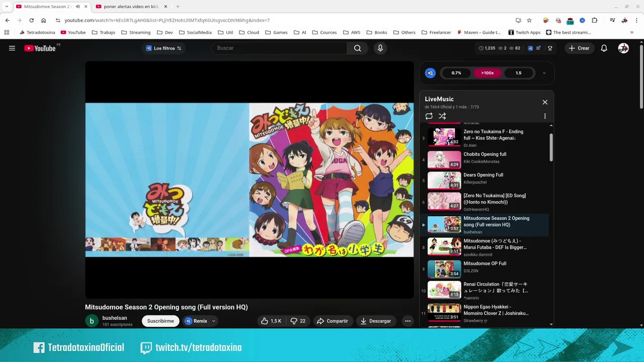Mute the tab via speaker icon
Screen dimensions: 644x362
[77, 7]
